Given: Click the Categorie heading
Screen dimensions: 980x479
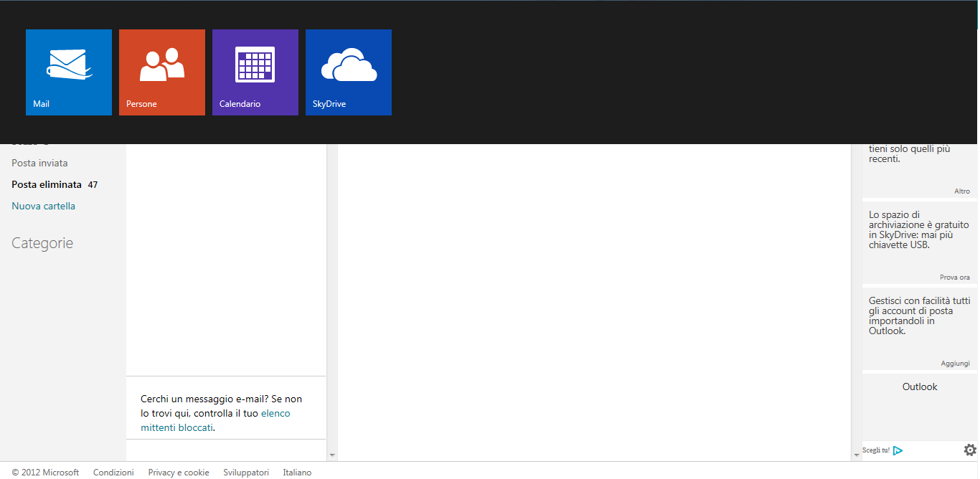Looking at the screenshot, I should pyautogui.click(x=42, y=243).
